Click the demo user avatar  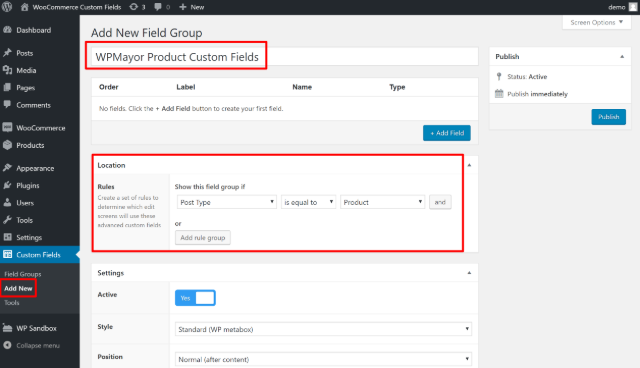(633, 7)
